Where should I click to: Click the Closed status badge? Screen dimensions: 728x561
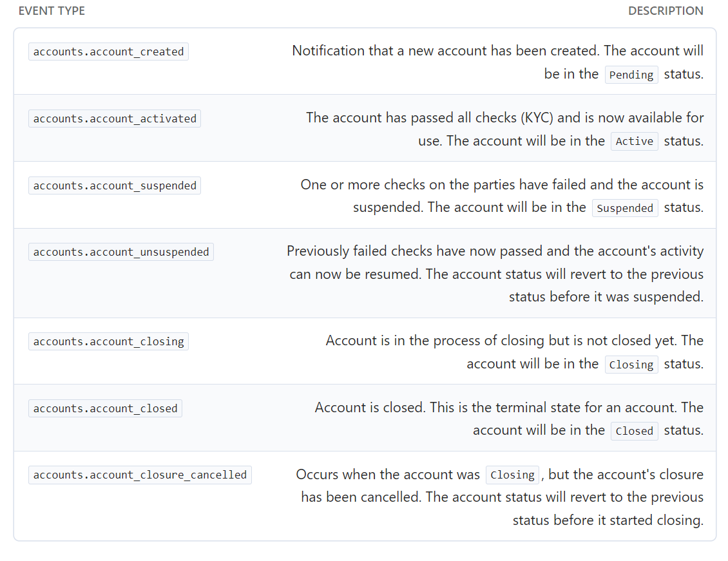point(634,431)
